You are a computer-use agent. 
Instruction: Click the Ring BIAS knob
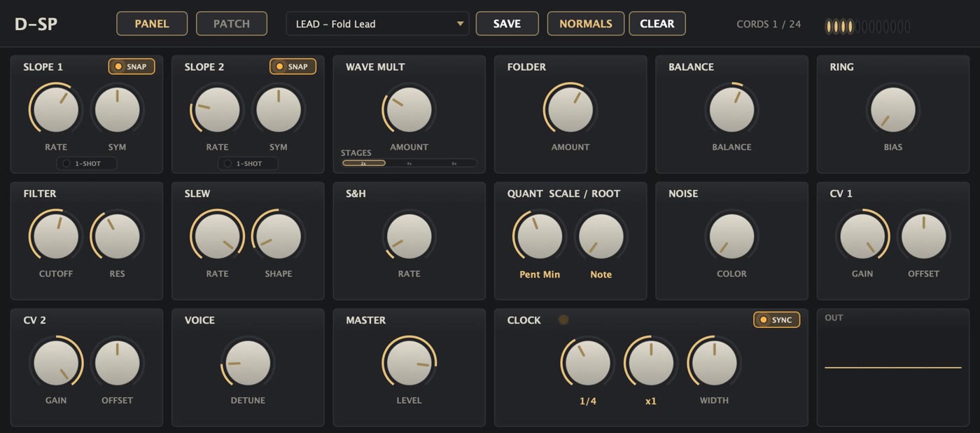893,110
